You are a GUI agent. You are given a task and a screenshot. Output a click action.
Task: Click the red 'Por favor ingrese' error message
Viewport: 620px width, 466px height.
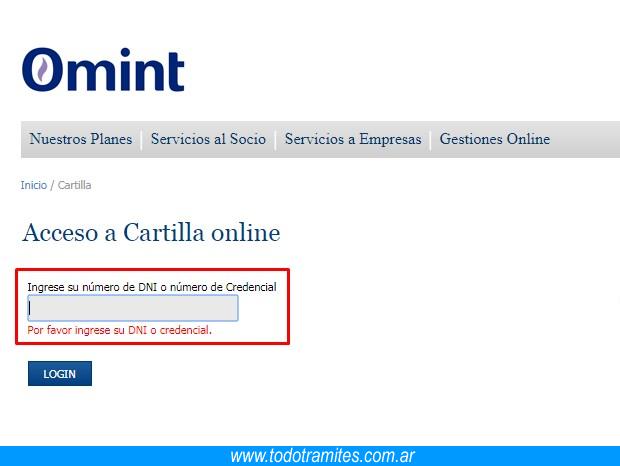119,330
